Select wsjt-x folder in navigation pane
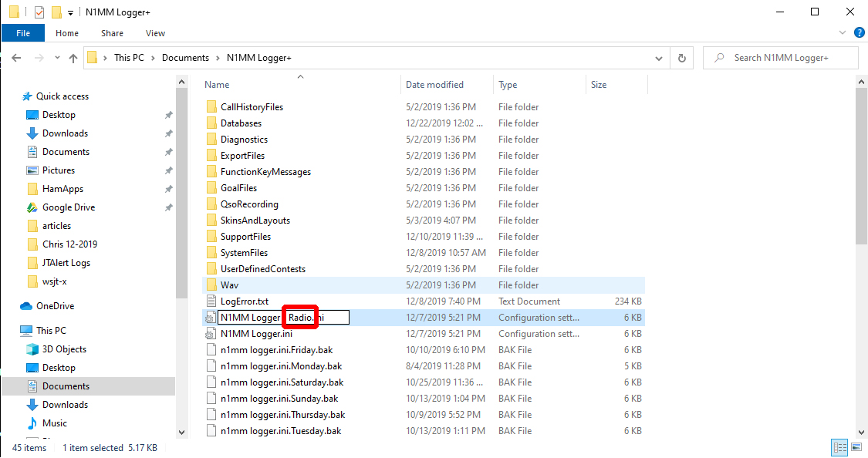The image size is (868, 458). 54,281
